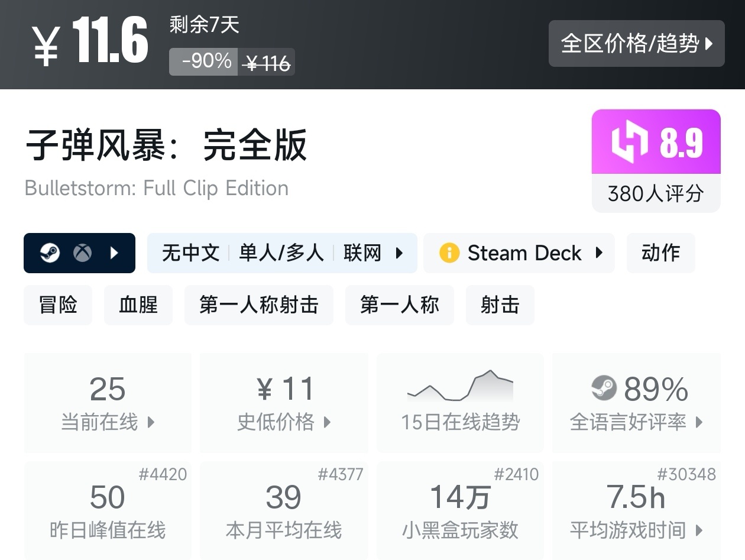Click the rank #2410 label
This screenshot has height=560, width=745.
coord(516,474)
